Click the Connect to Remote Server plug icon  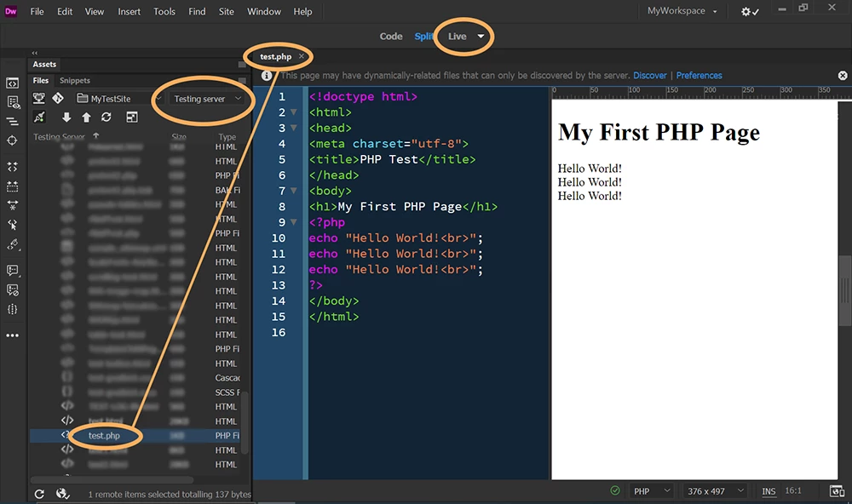point(39,117)
